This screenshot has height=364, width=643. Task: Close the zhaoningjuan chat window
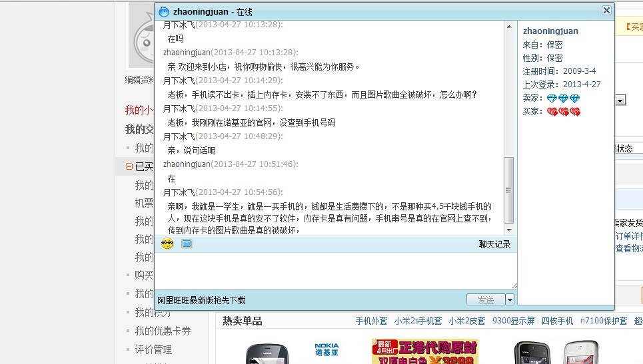606,10
